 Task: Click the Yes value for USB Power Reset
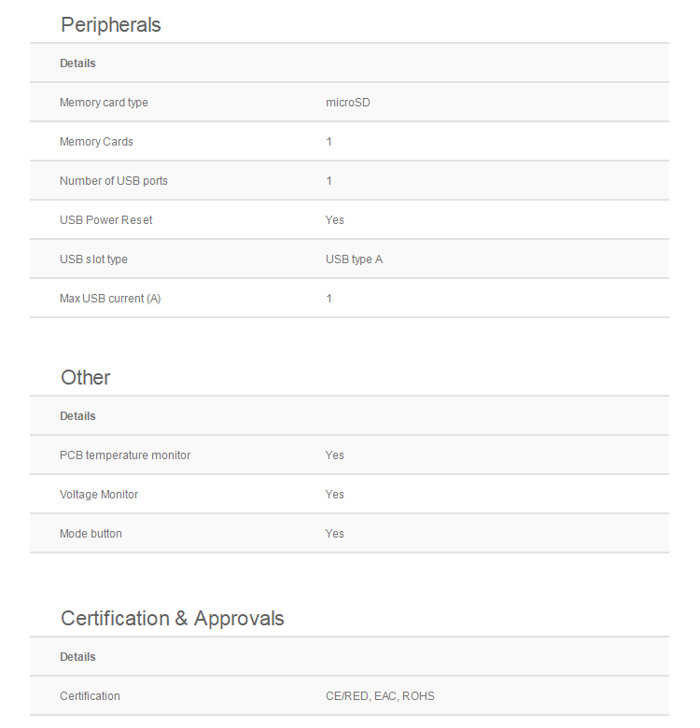tap(334, 220)
